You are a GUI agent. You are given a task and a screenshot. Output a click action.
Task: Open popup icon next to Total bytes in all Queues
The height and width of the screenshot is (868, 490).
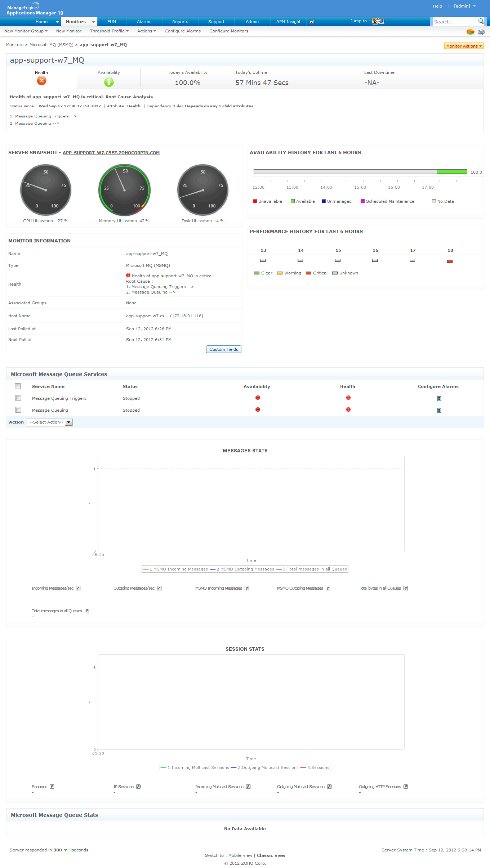coord(406,588)
